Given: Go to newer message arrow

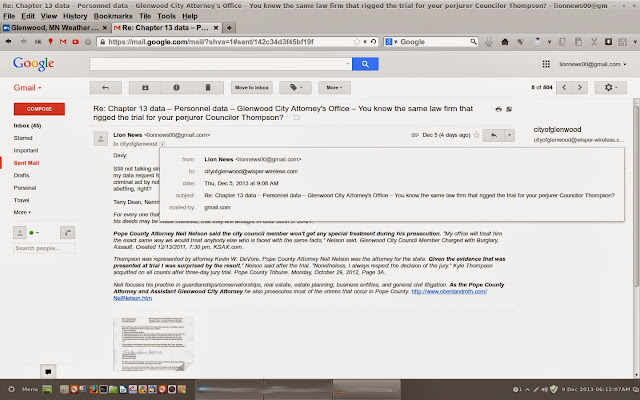Looking at the screenshot, I should click(x=564, y=87).
